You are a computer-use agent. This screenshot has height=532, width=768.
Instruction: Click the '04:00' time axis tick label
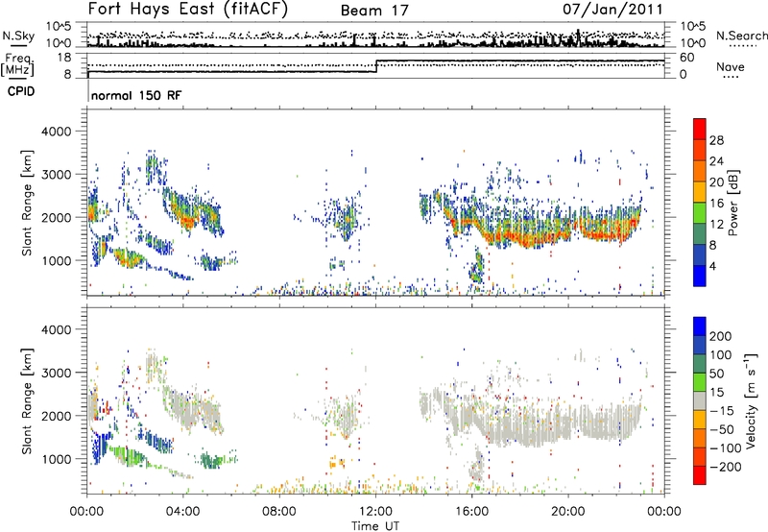tap(183, 512)
